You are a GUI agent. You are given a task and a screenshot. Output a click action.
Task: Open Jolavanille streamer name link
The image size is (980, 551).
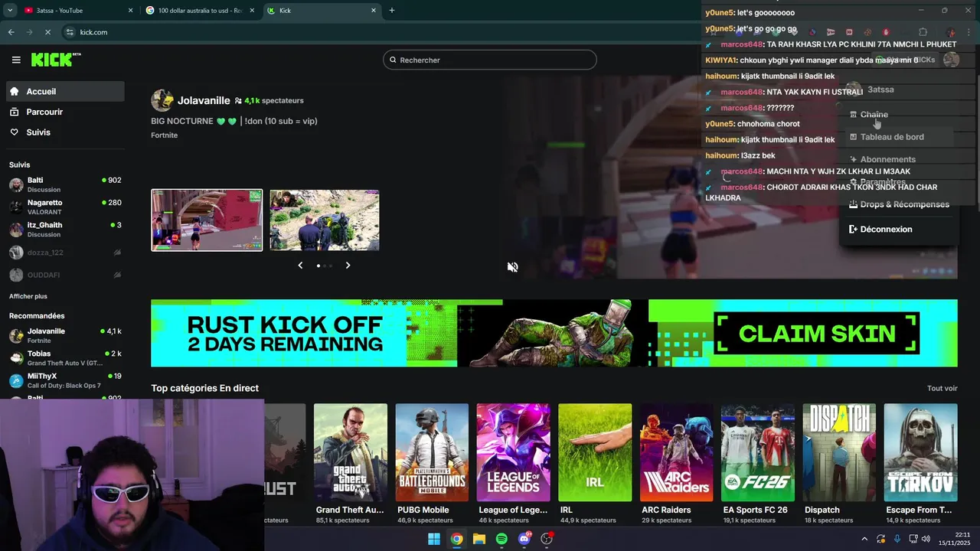[x=204, y=100]
